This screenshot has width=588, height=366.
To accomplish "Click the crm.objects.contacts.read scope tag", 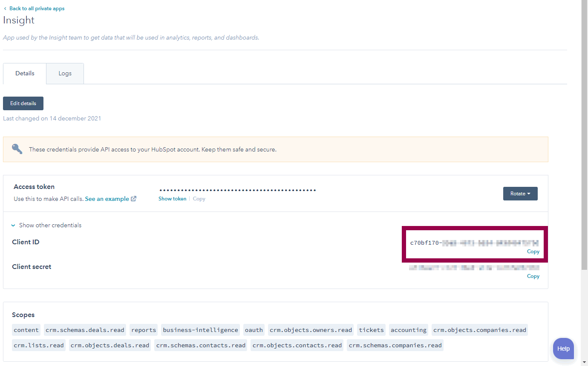I will 297,345.
